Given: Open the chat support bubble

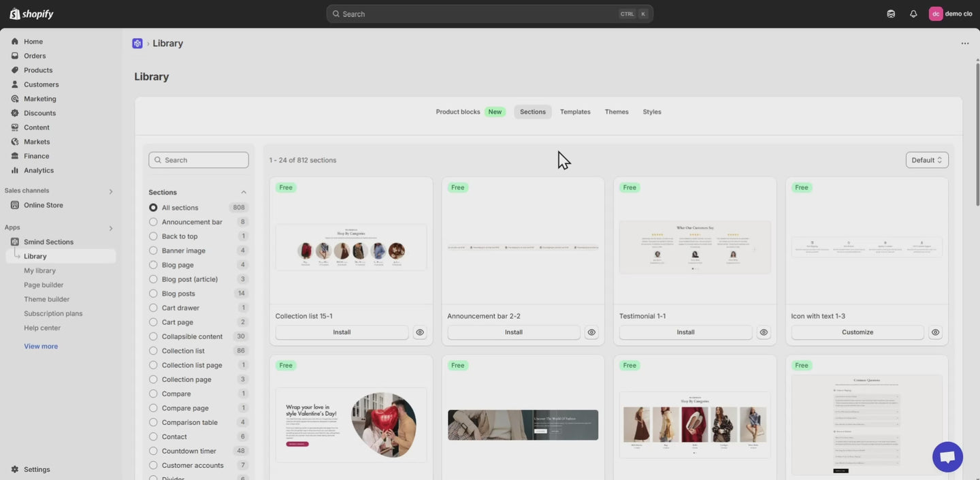Looking at the screenshot, I should click(x=947, y=457).
